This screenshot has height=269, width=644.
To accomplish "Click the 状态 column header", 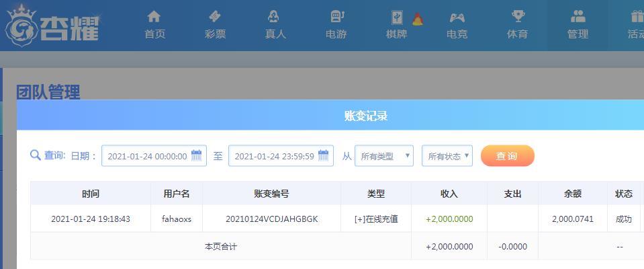I will (x=623, y=194).
